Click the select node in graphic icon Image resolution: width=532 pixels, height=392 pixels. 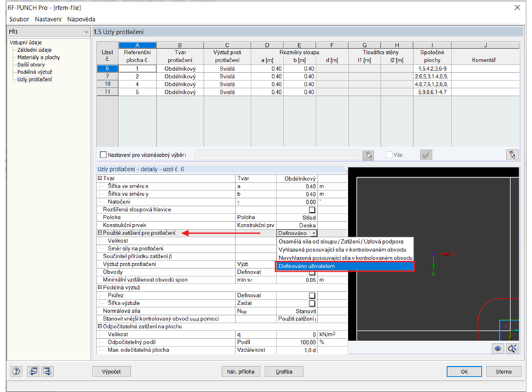[512, 155]
